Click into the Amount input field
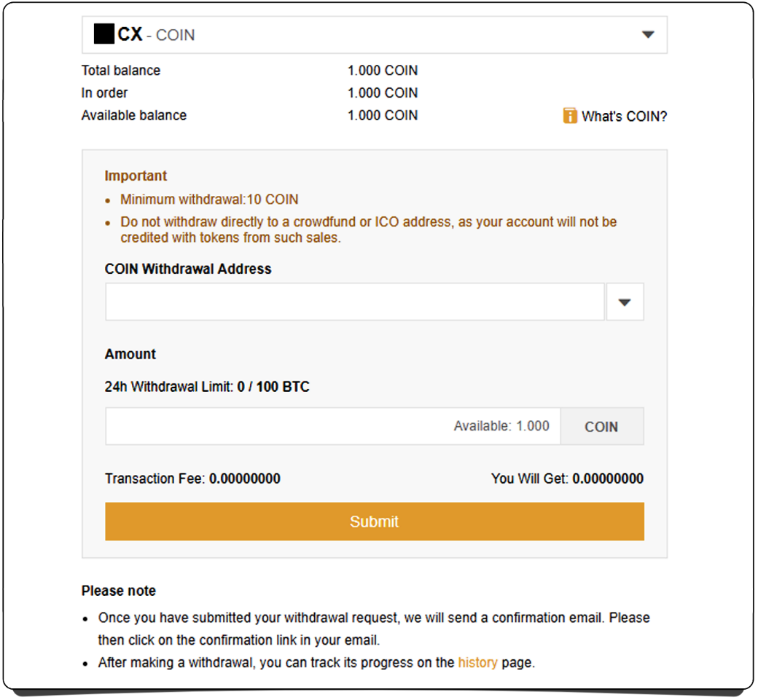 click(277, 427)
